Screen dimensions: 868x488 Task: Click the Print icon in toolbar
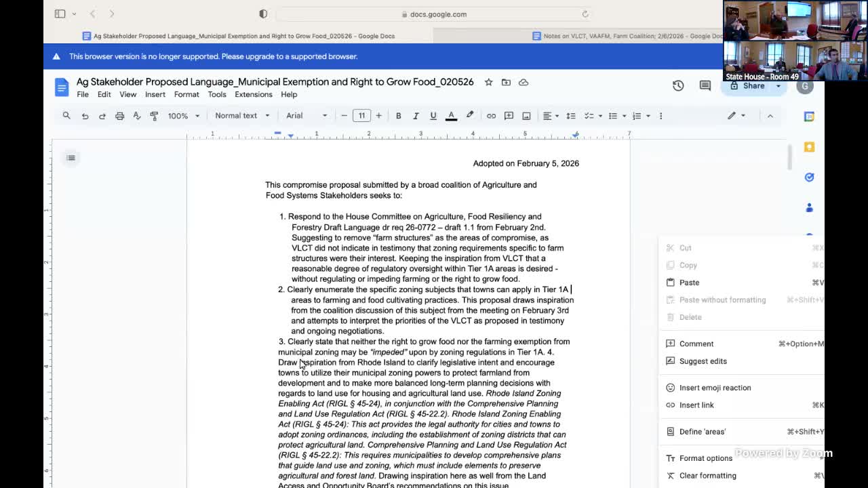coord(119,116)
